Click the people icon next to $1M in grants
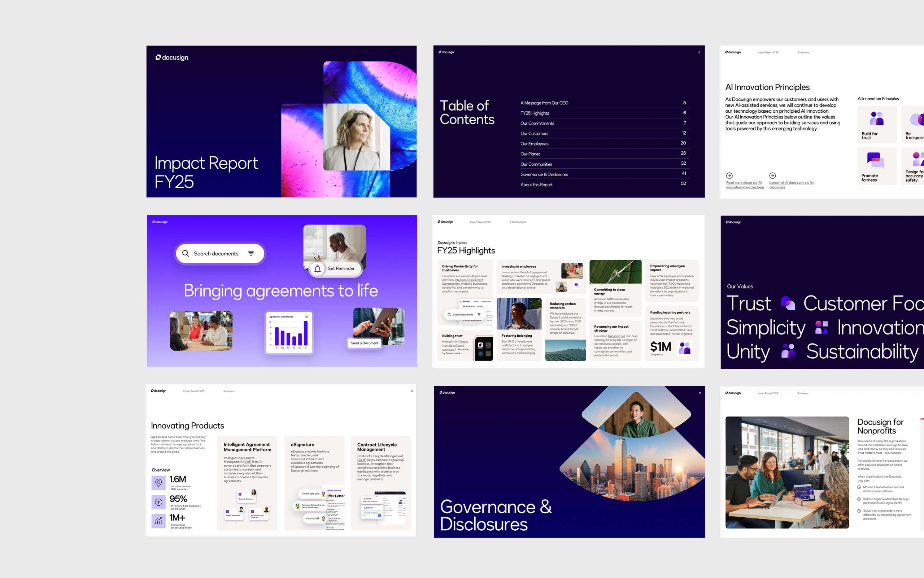 pos(685,348)
